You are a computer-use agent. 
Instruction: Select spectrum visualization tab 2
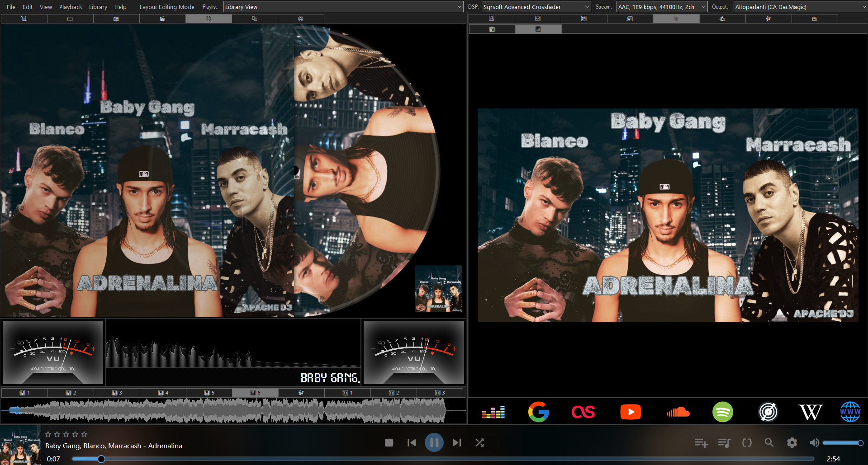click(71, 393)
